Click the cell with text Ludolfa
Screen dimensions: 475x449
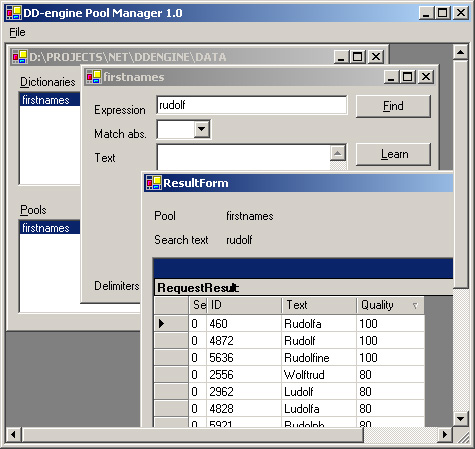coord(319,409)
